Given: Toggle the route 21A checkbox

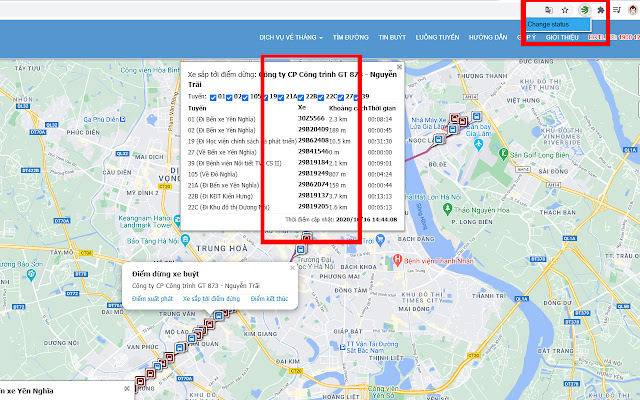Looking at the screenshot, I should point(281,98).
